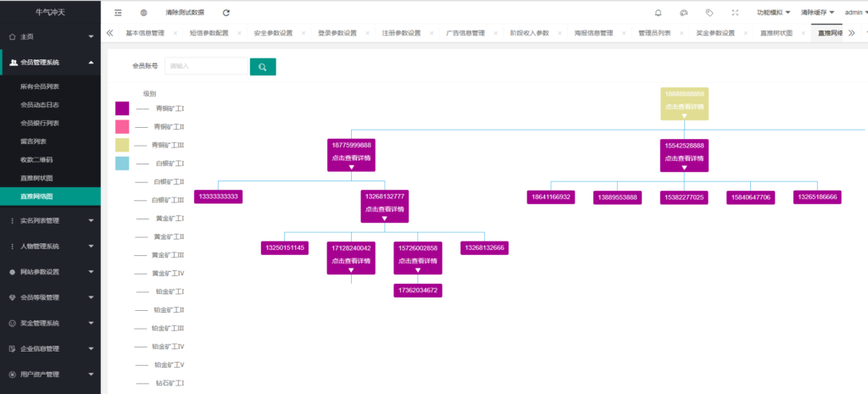
Task: Toggle fullscreen with the expand icon
Action: coord(734,13)
